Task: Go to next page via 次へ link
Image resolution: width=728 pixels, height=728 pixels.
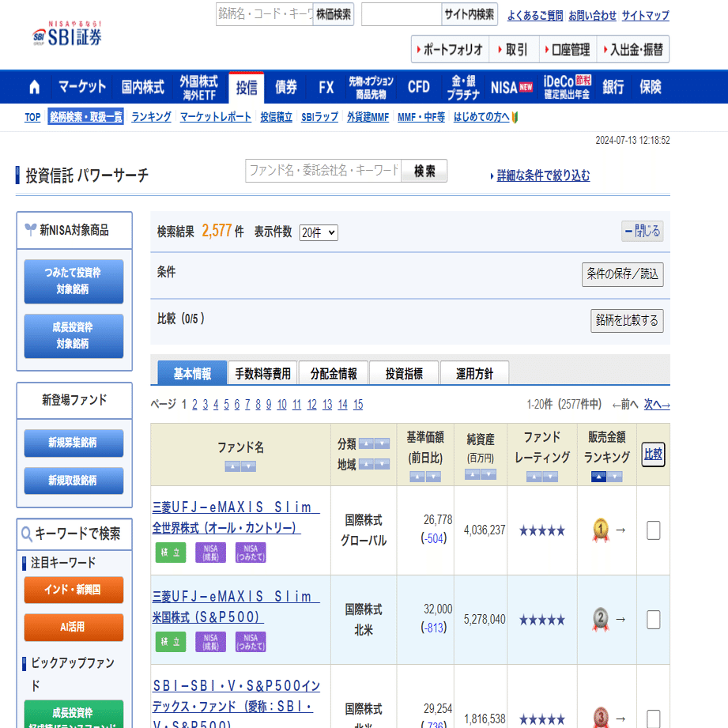Action: (657, 404)
